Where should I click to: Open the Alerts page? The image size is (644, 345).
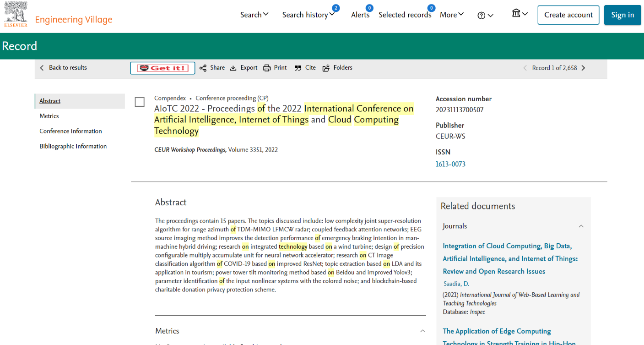click(x=360, y=15)
